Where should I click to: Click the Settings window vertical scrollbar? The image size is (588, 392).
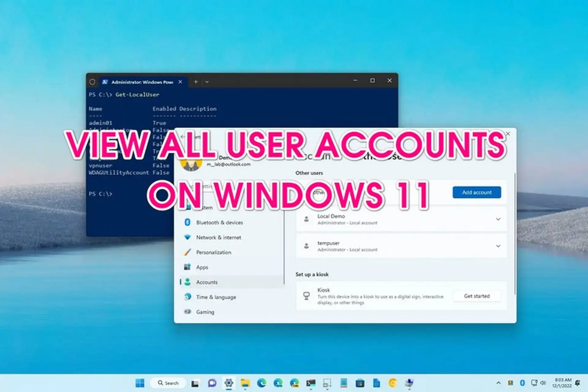pyautogui.click(x=514, y=234)
